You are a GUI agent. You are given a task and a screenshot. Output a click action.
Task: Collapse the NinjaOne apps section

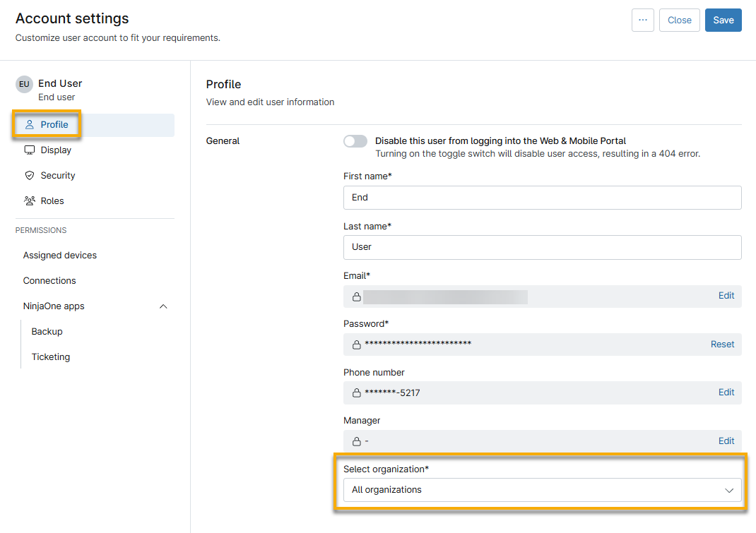pos(163,306)
